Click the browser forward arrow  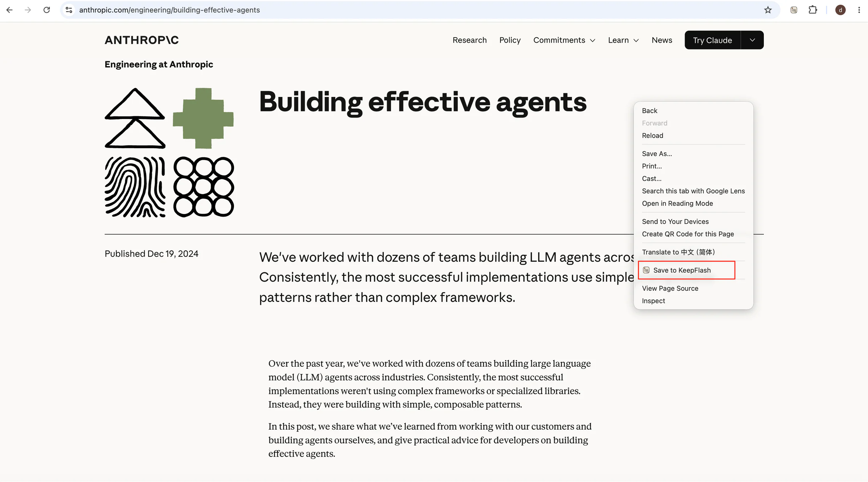point(28,10)
